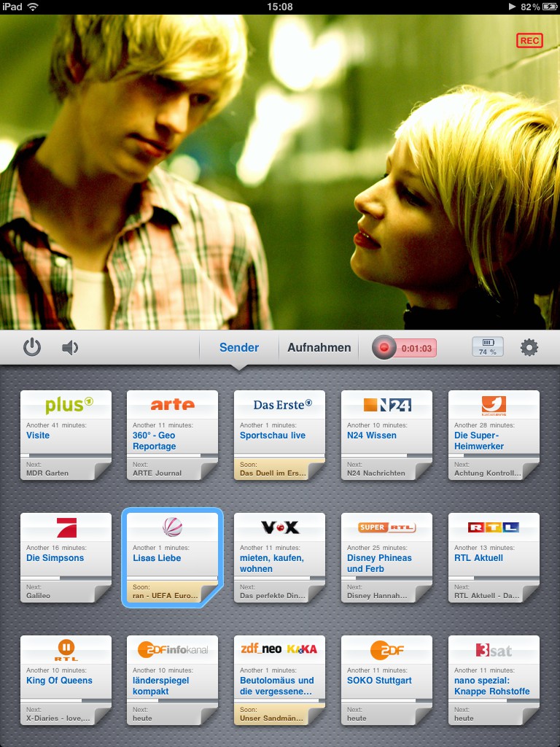Tap the battery 74% indicator
The height and width of the screenshot is (747, 560).
tap(487, 347)
